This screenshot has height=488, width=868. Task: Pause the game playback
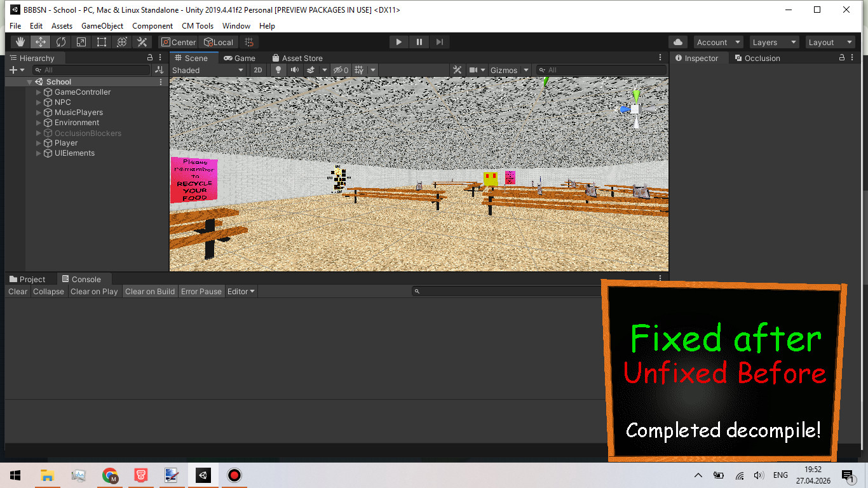(x=419, y=42)
